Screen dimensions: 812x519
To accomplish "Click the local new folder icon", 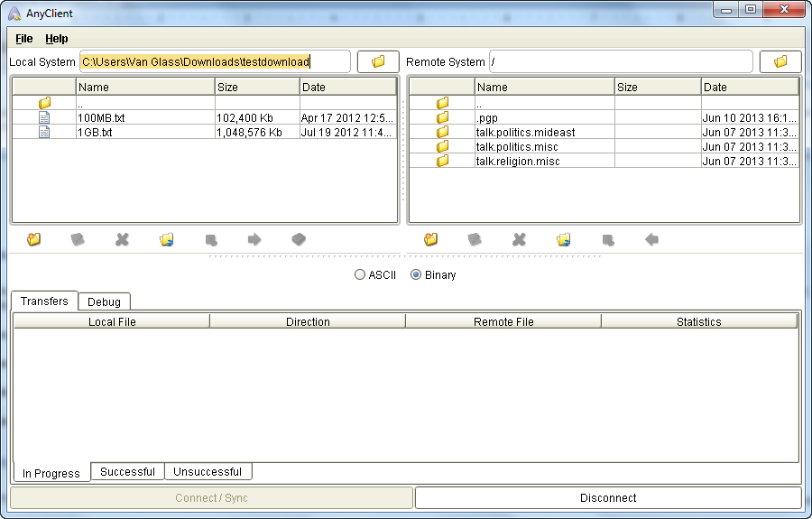I will 34,240.
